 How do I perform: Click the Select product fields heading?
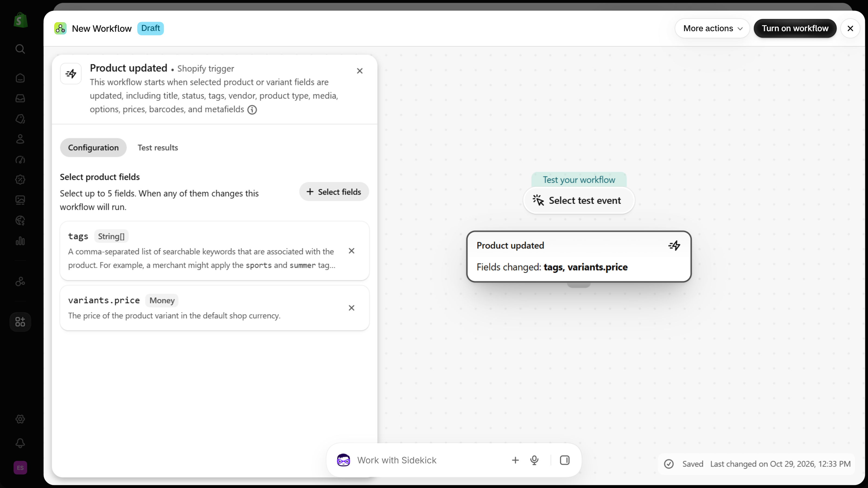pyautogui.click(x=100, y=177)
